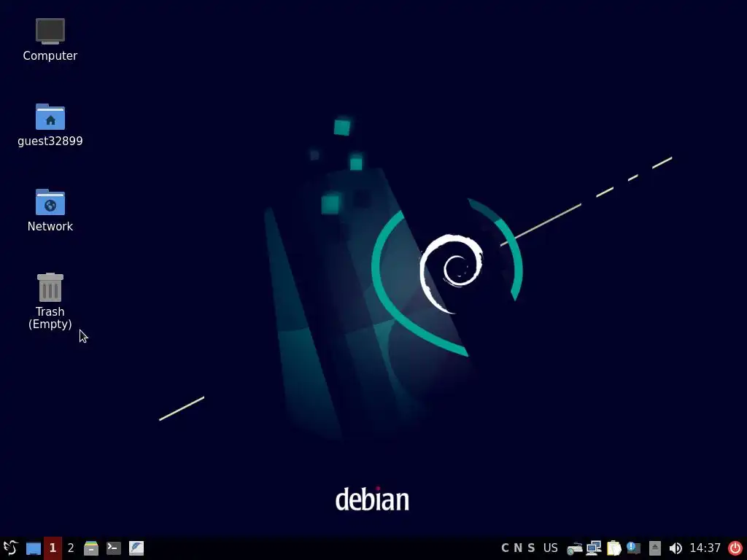Click the 'Network' icon label text
Image resolution: width=747 pixels, height=560 pixels.
point(50,226)
